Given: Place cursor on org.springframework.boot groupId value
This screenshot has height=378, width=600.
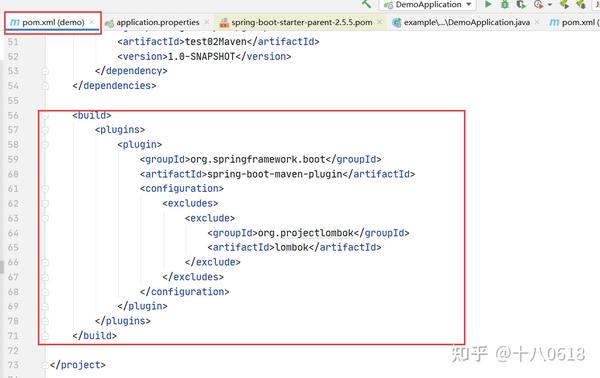Looking at the screenshot, I should tap(258, 159).
